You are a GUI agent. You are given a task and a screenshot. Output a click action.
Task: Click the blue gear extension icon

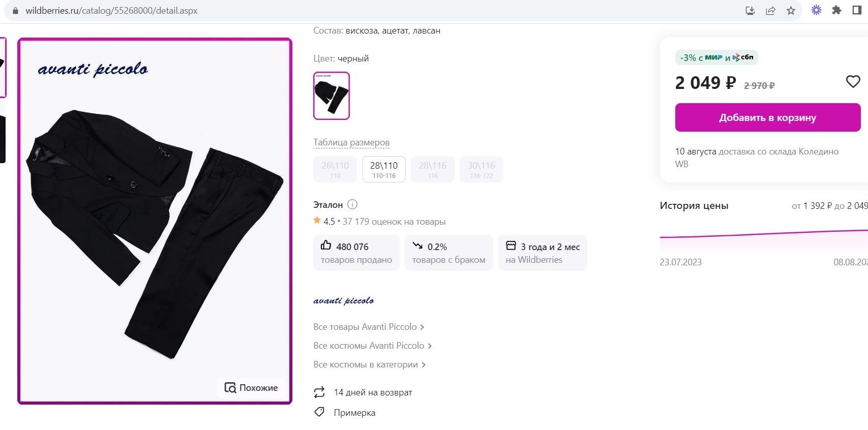coord(816,10)
